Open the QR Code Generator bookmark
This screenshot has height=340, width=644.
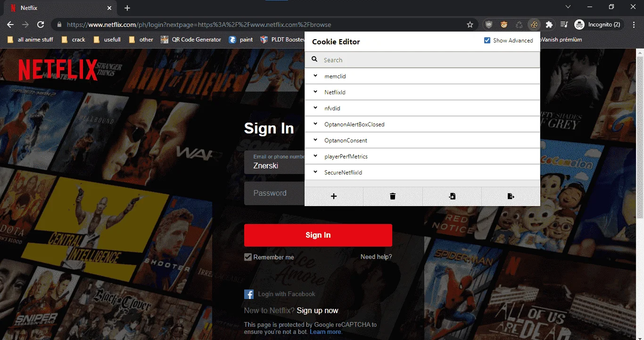[191, 40]
